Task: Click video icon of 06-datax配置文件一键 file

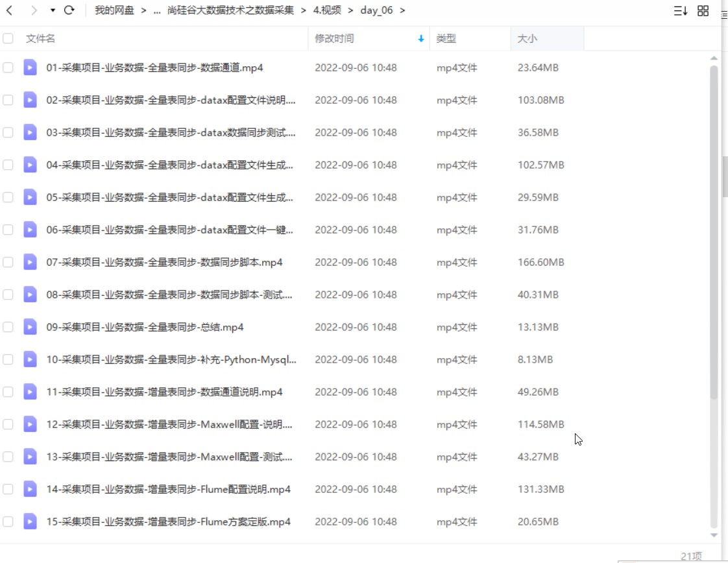Action: (30, 230)
